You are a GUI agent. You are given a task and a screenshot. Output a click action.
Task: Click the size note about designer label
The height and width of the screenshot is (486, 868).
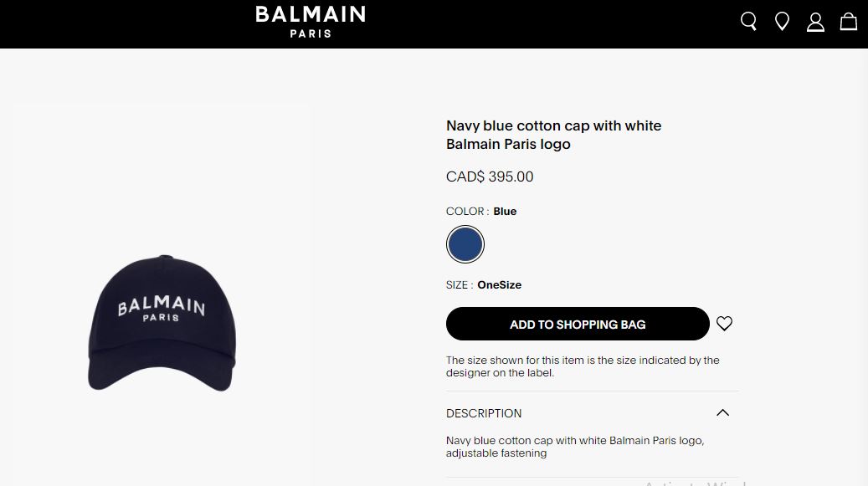[583, 366]
